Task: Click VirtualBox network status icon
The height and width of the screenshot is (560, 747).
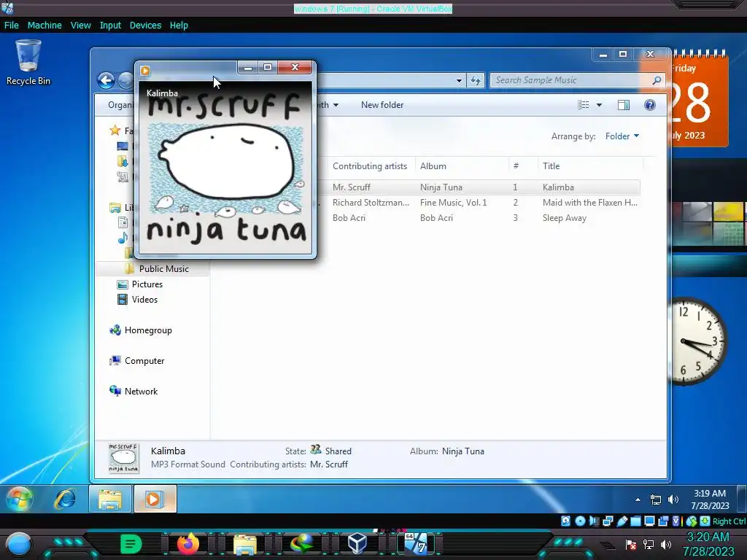Action: tap(608, 521)
